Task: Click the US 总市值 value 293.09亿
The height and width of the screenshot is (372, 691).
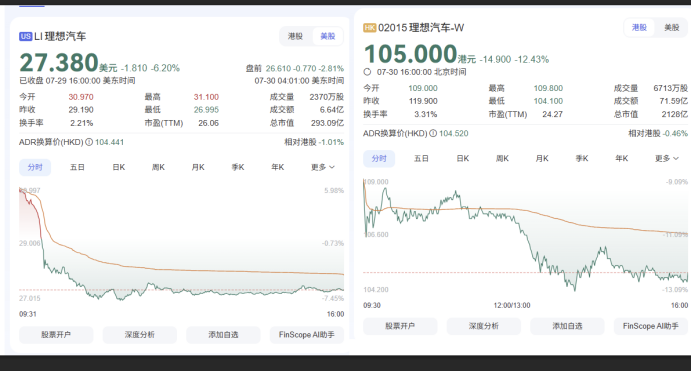Action: [327, 123]
